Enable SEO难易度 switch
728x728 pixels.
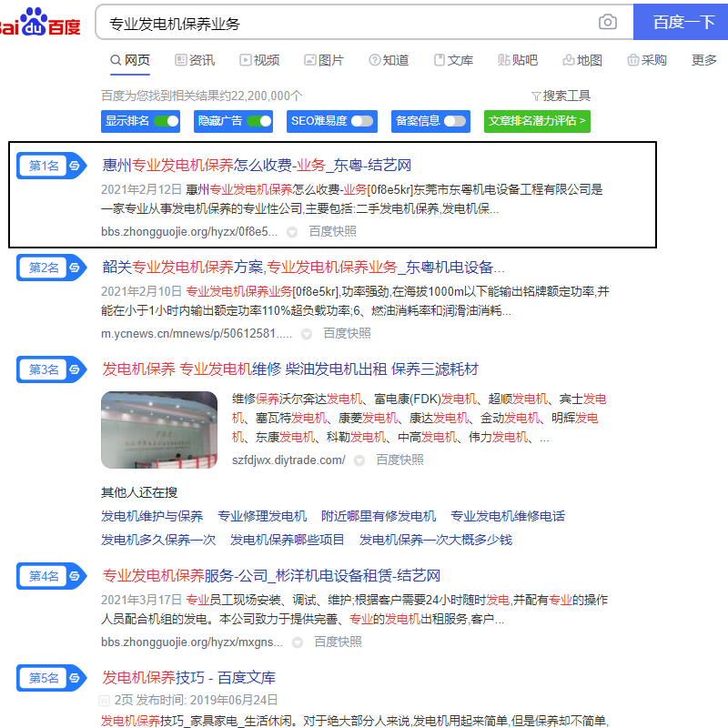click(362, 121)
